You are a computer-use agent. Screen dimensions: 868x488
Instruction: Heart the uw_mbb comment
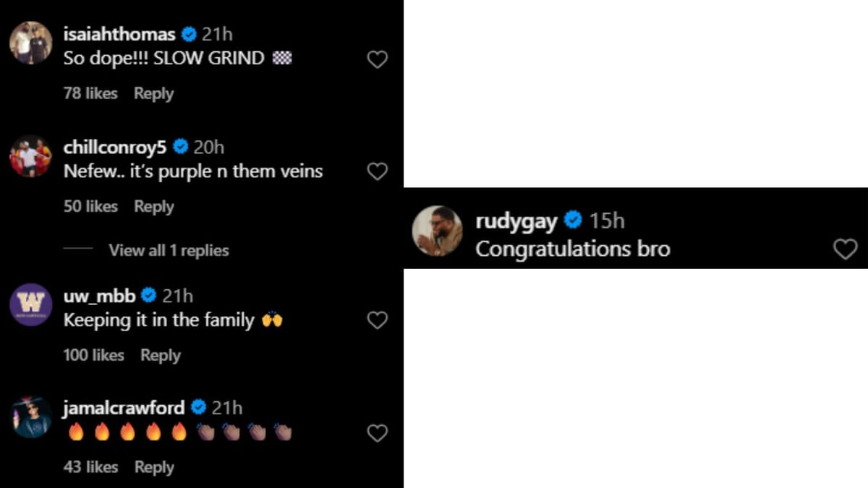point(378,320)
